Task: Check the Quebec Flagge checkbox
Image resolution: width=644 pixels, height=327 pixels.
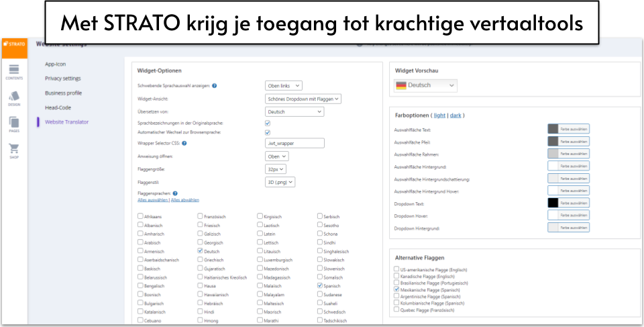Action: click(396, 310)
